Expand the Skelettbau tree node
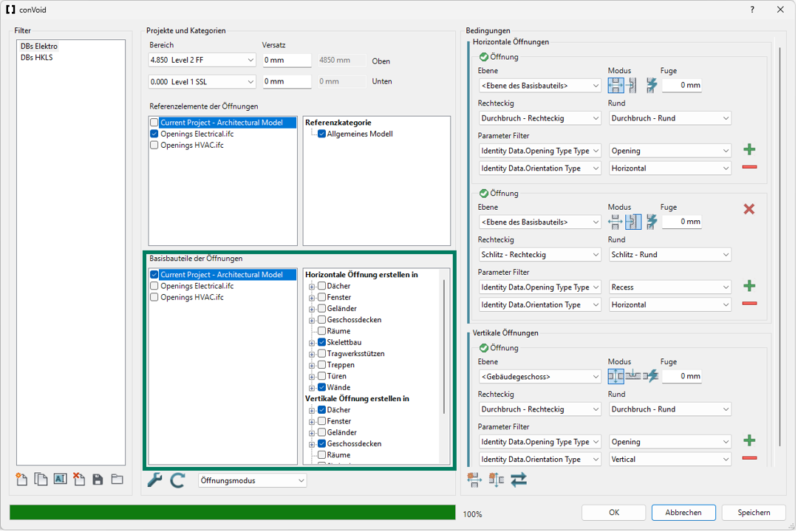 [x=312, y=343]
